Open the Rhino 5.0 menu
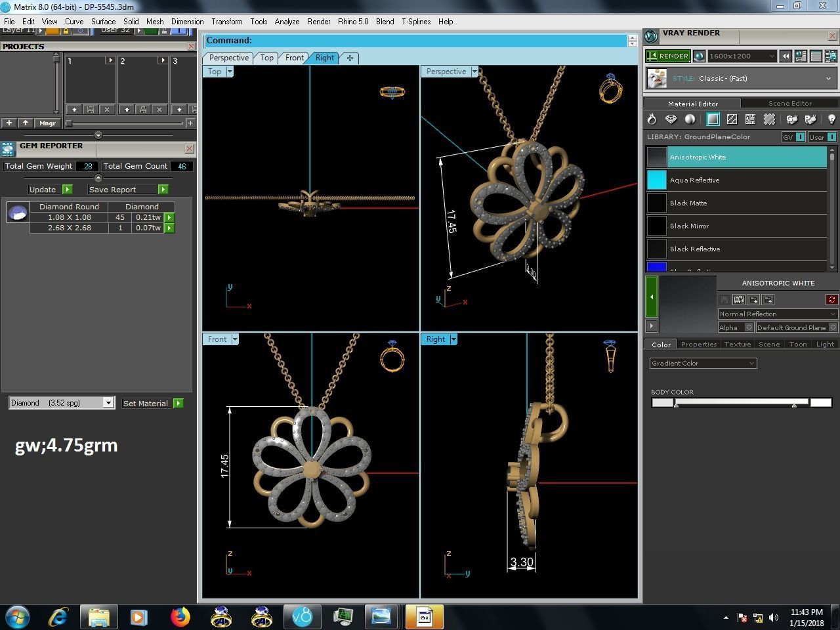This screenshot has width=840, height=630. (x=353, y=22)
